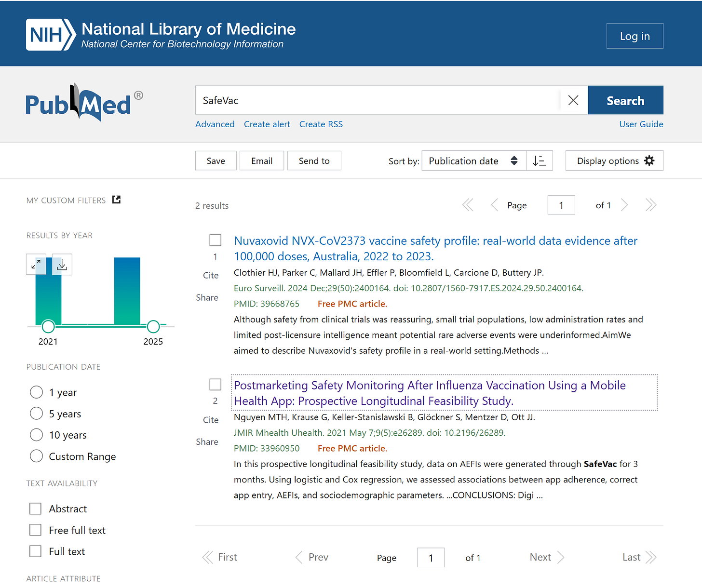
Task: Click the '2 results' count text
Action: (x=212, y=206)
